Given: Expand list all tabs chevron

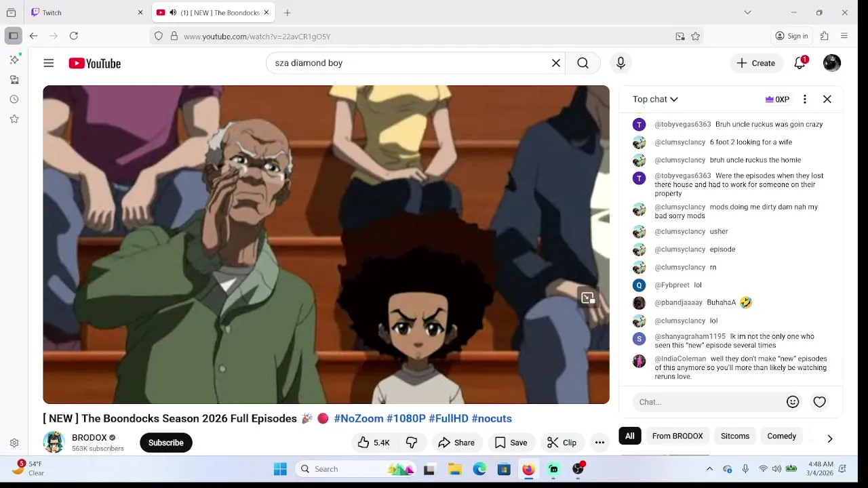Looking at the screenshot, I should [x=747, y=12].
